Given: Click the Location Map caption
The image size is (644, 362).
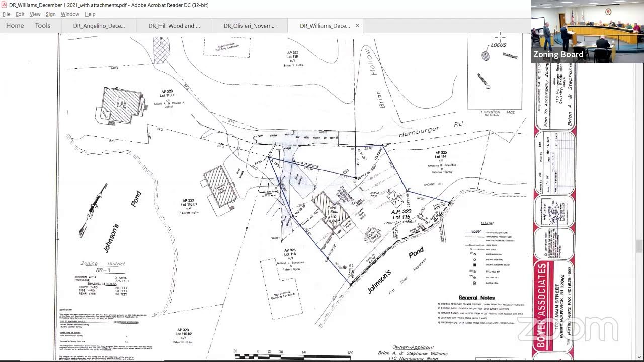Looking at the screenshot, I should (498, 112).
